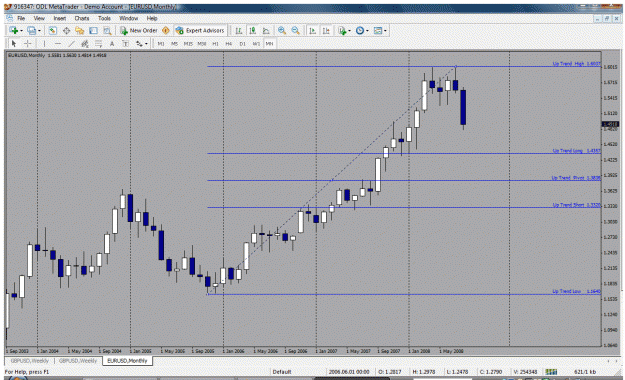Open the Arrows drawing dropdown
Screen dimensions: 625x380
(142, 43)
